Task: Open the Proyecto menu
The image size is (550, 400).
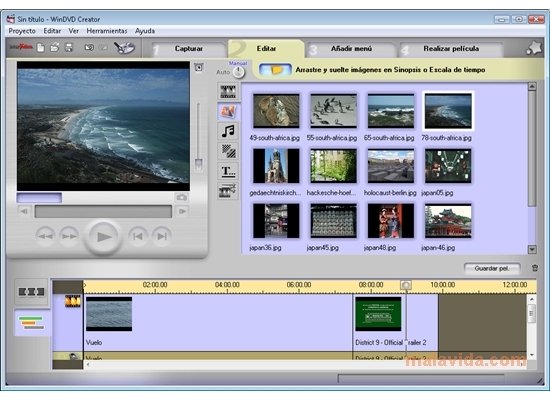Action: 22,31
